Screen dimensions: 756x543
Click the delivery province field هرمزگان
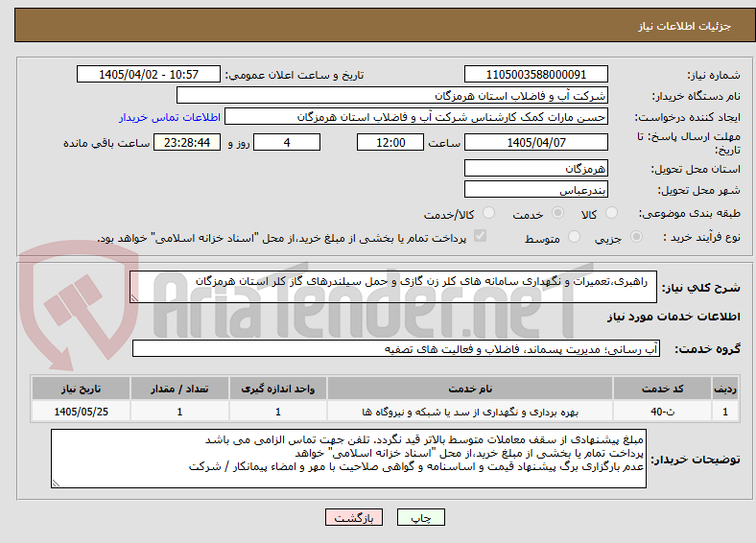tap(535, 168)
